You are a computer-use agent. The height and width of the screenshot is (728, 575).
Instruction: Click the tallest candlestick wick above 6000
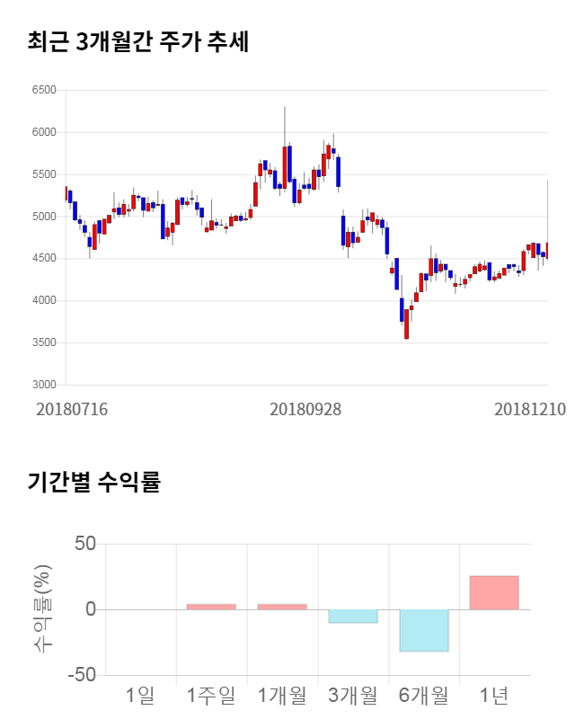coord(285,126)
